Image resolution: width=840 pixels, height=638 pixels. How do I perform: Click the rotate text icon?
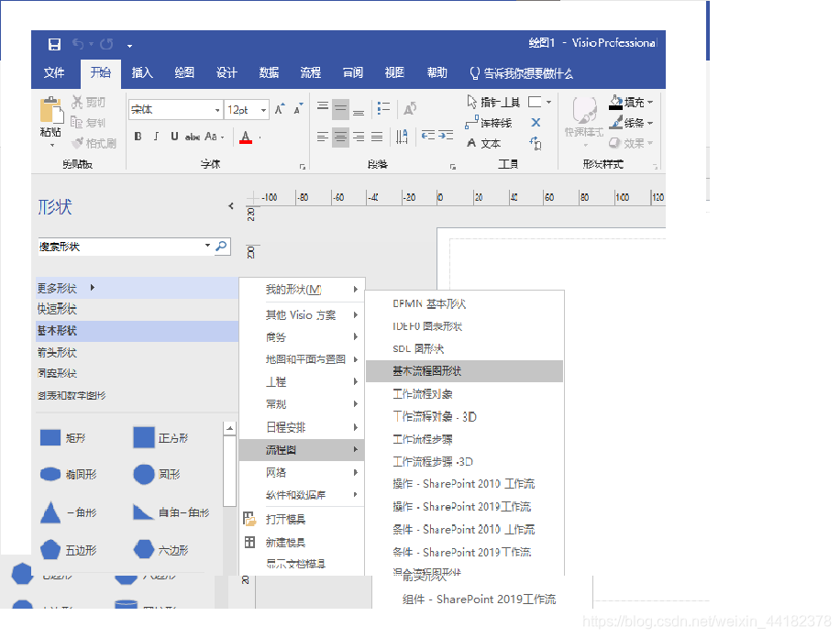(x=410, y=109)
